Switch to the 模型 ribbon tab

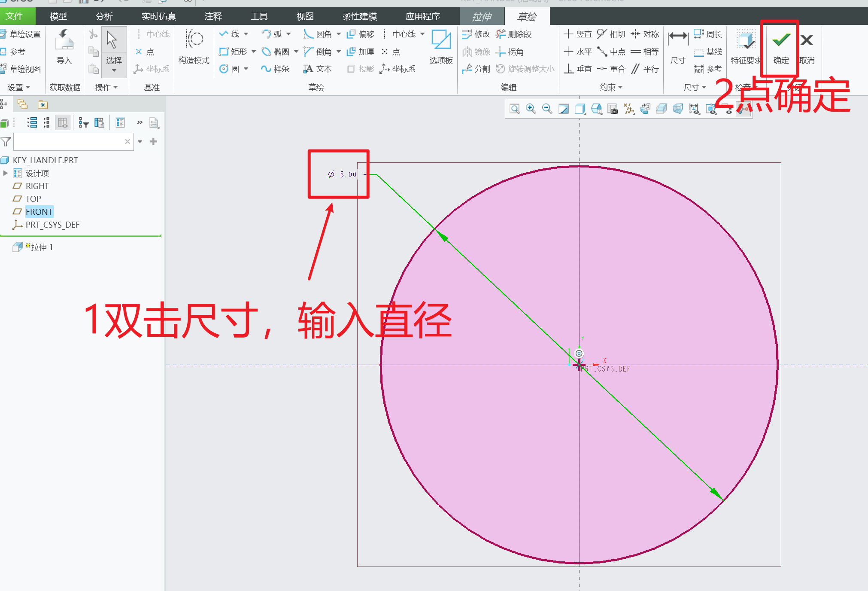[58, 16]
